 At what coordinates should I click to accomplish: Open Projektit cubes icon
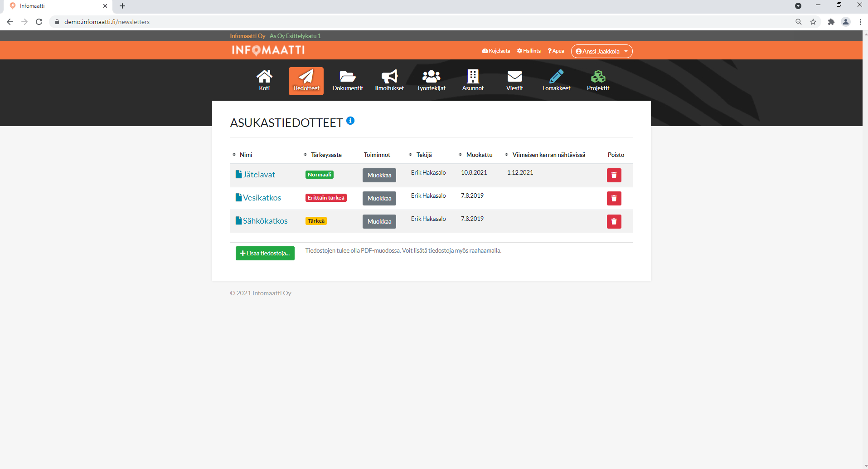[x=598, y=81]
